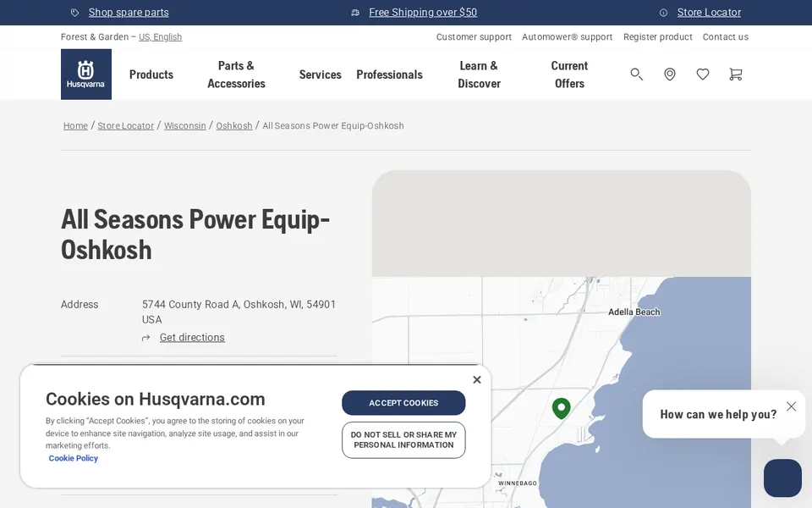Click the 'Cookies on Husqvarna.com' banner title
812x508 pixels.
156,399
